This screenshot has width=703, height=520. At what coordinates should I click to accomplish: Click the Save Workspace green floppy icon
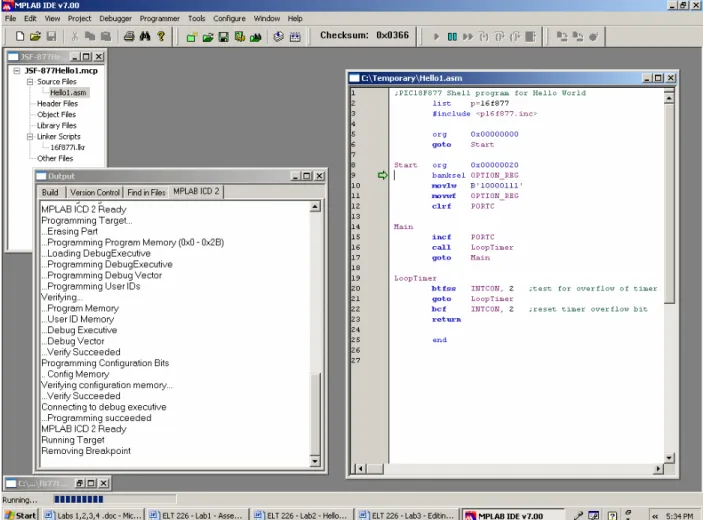click(x=223, y=37)
